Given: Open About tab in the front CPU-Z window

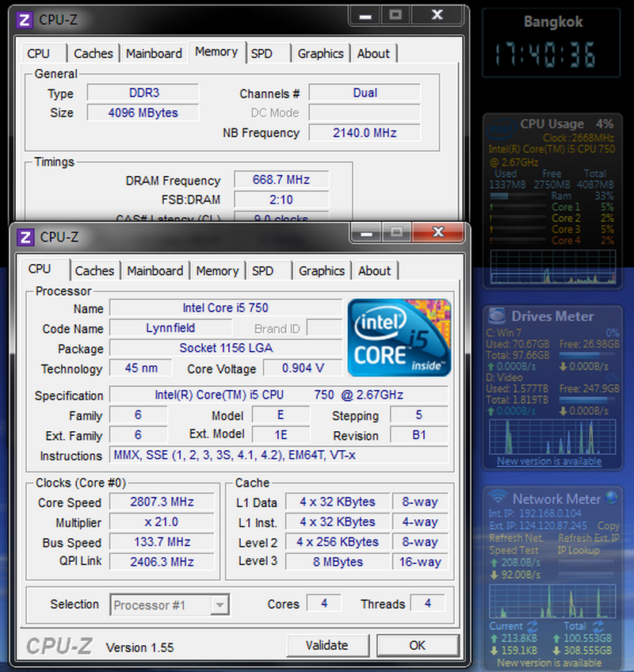Looking at the screenshot, I should pos(375,271).
